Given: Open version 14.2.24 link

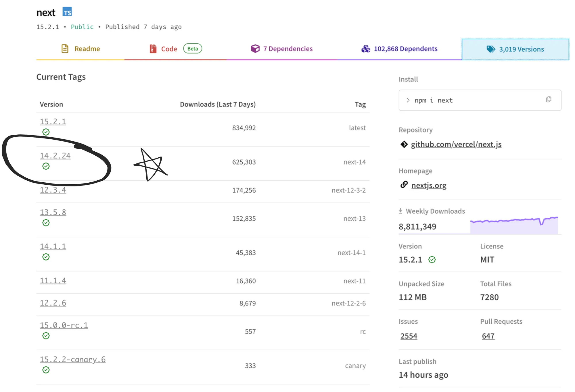Looking at the screenshot, I should 55,156.
